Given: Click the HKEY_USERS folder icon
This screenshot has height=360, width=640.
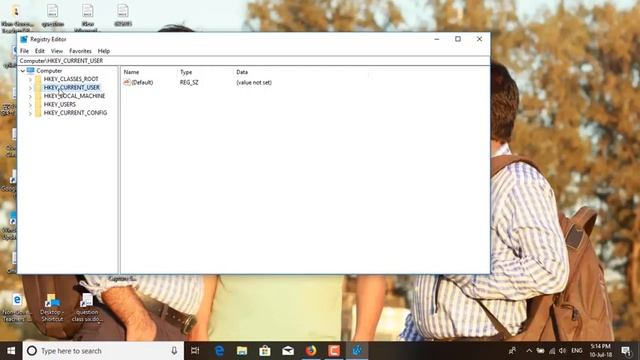Looking at the screenshot, I should pyautogui.click(x=38, y=104).
